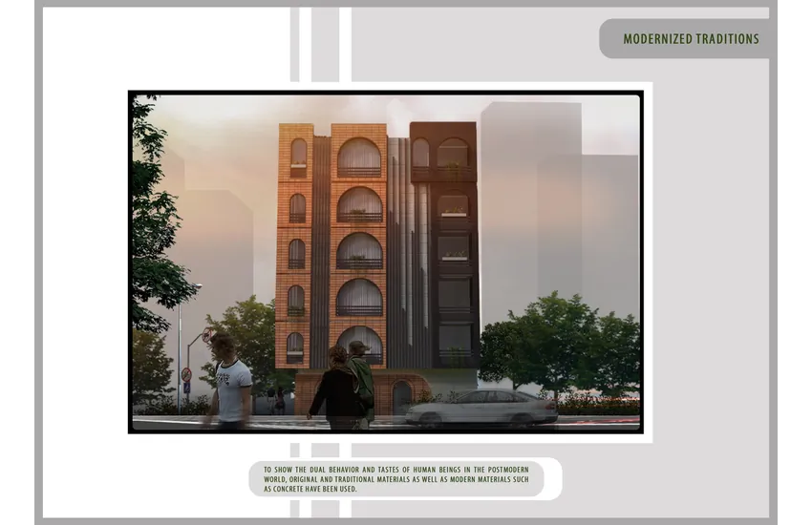Click the ground-floor arched entrance door
The width and height of the screenshot is (812, 525).
tap(402, 396)
